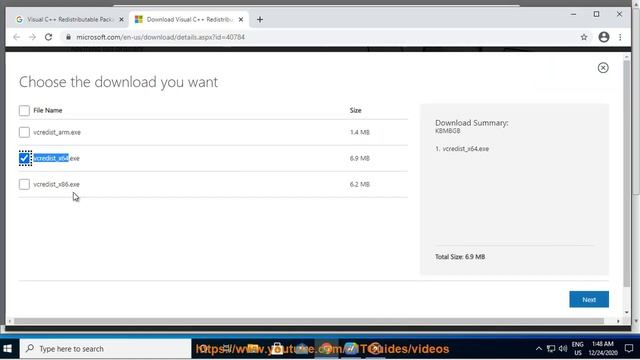This screenshot has height=360, width=640.
Task: Focus the microsoft.com address bar
Action: [327, 37]
